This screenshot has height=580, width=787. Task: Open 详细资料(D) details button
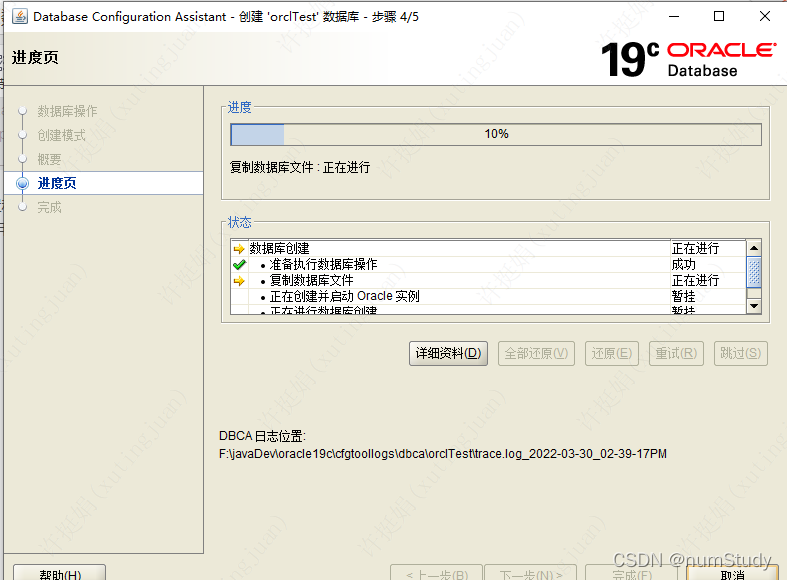point(448,354)
